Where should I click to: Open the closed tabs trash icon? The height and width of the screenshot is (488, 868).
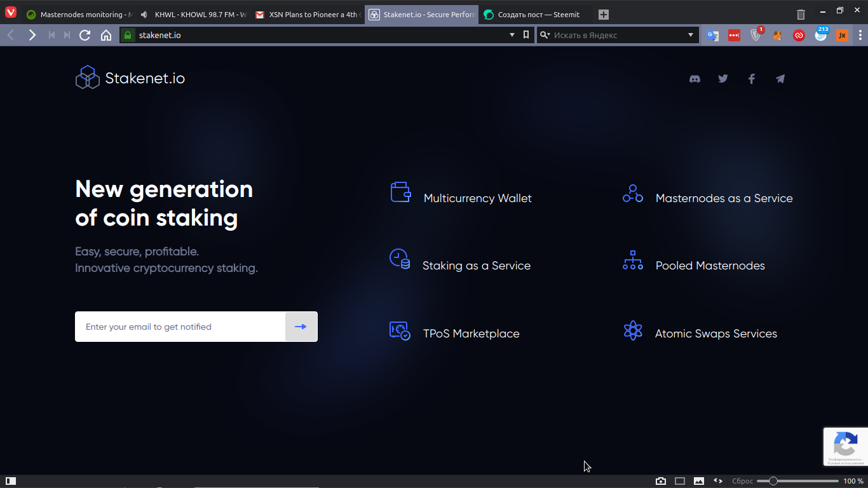[801, 14]
